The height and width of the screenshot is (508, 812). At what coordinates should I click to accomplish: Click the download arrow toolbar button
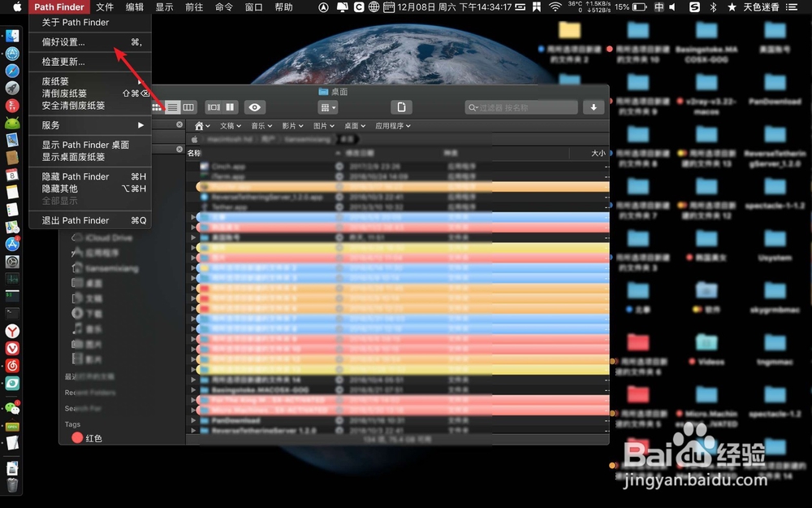(594, 107)
